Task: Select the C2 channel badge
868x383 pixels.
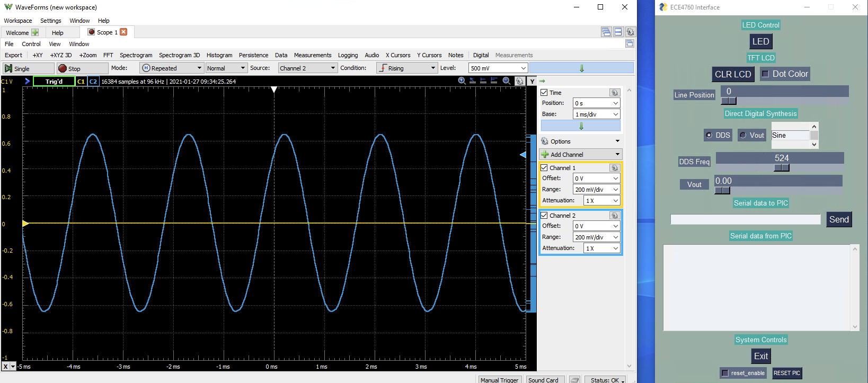Action: pos(93,82)
